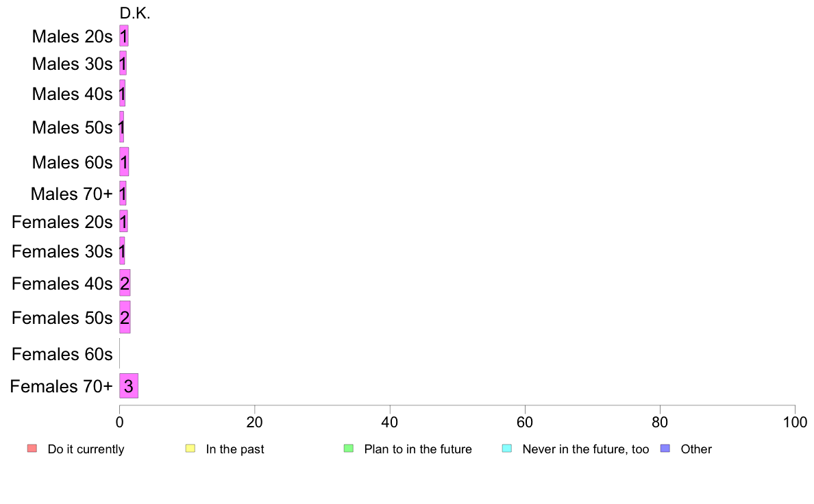Click the 'Plan to in the future' legend text

point(418,449)
